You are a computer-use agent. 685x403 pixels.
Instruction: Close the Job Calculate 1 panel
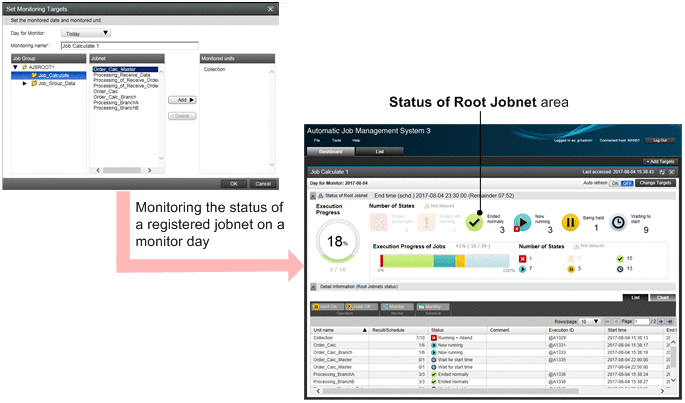click(671, 172)
